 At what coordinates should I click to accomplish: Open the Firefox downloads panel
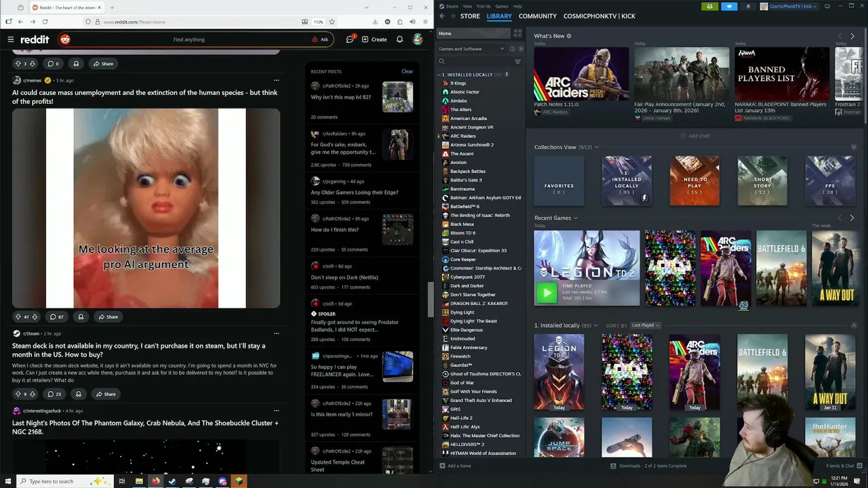pyautogui.click(x=375, y=22)
